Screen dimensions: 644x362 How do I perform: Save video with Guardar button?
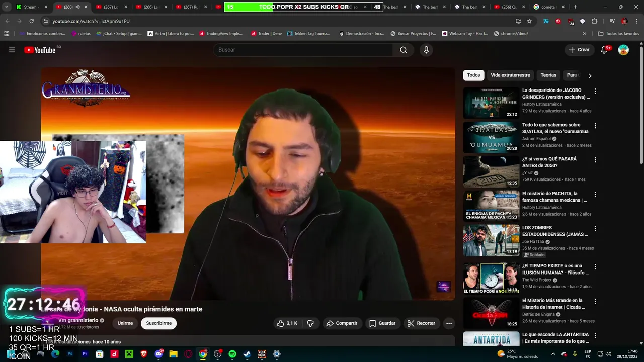point(382,323)
